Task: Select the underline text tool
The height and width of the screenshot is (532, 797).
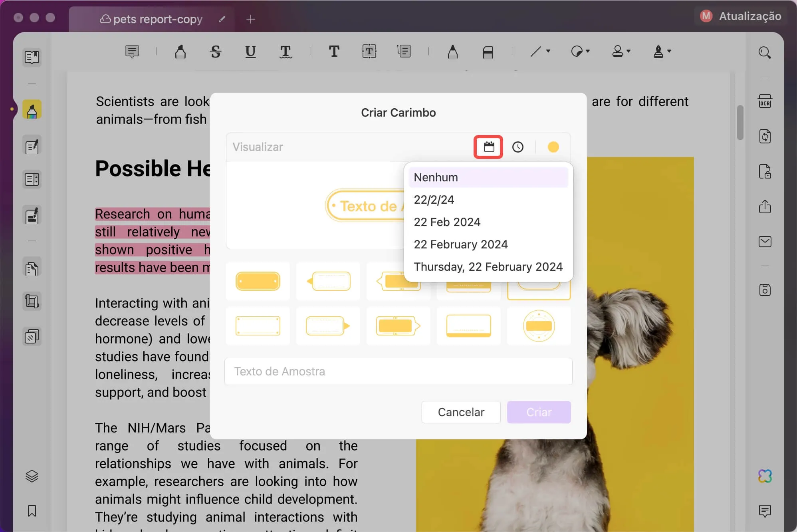Action: (250, 52)
